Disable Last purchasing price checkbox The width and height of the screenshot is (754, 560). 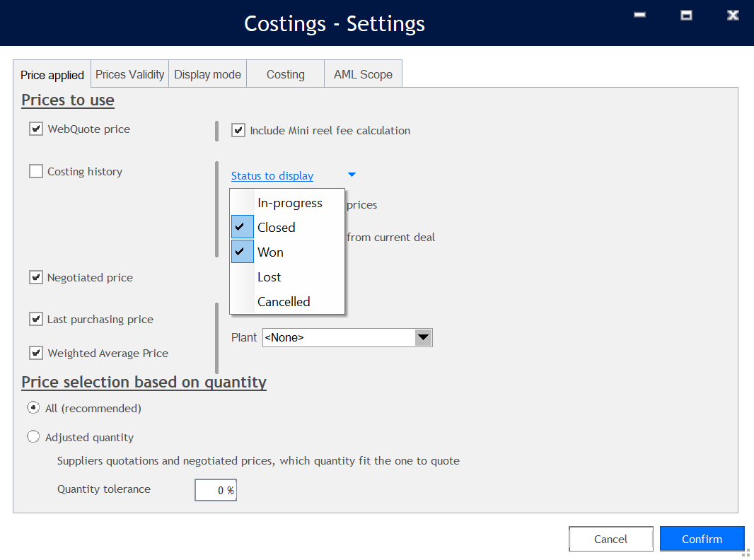coord(36,319)
